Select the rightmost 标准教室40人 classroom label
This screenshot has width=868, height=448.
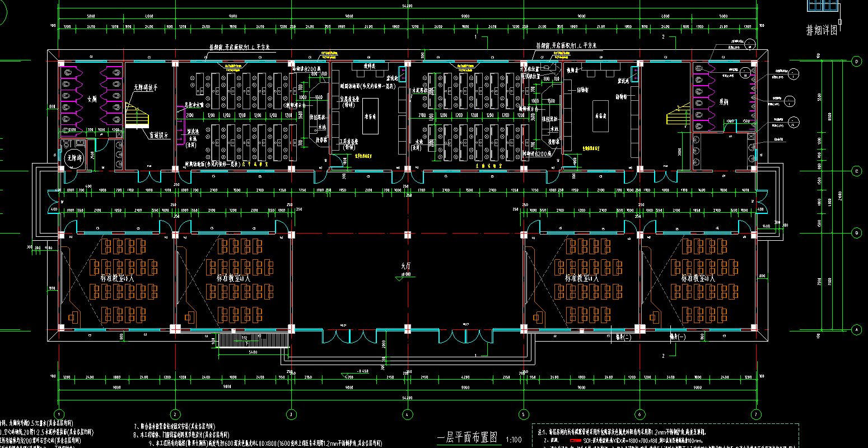pos(698,278)
